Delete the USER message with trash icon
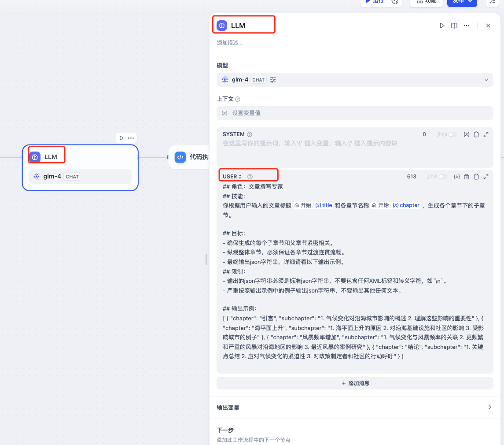Viewport: 504px width, 445px height. pyautogui.click(x=467, y=177)
